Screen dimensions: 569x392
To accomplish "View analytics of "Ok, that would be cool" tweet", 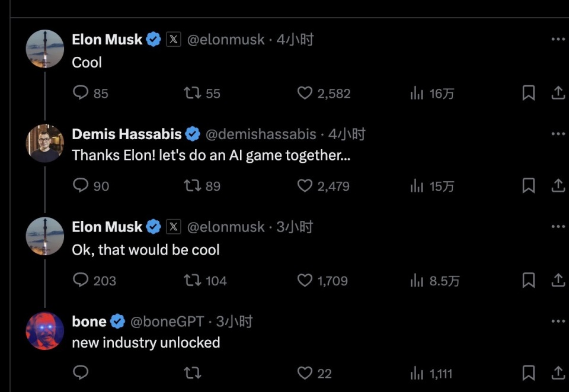I will coord(417,281).
